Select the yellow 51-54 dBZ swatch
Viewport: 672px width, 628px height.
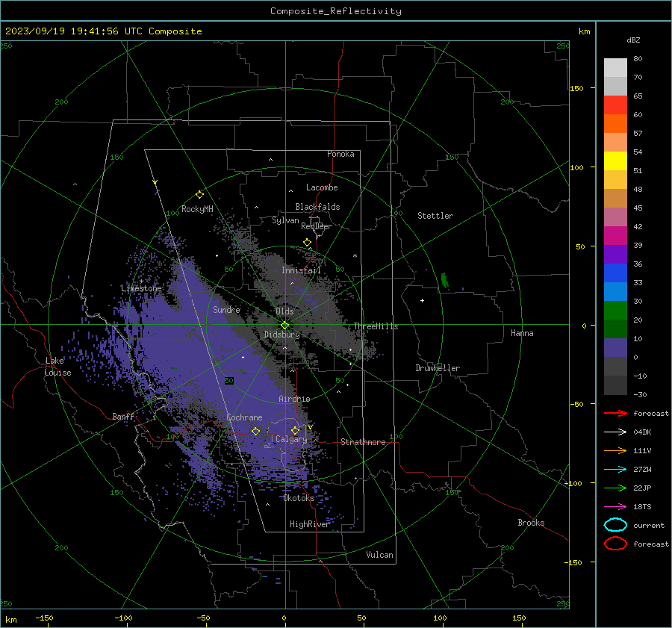(615, 161)
